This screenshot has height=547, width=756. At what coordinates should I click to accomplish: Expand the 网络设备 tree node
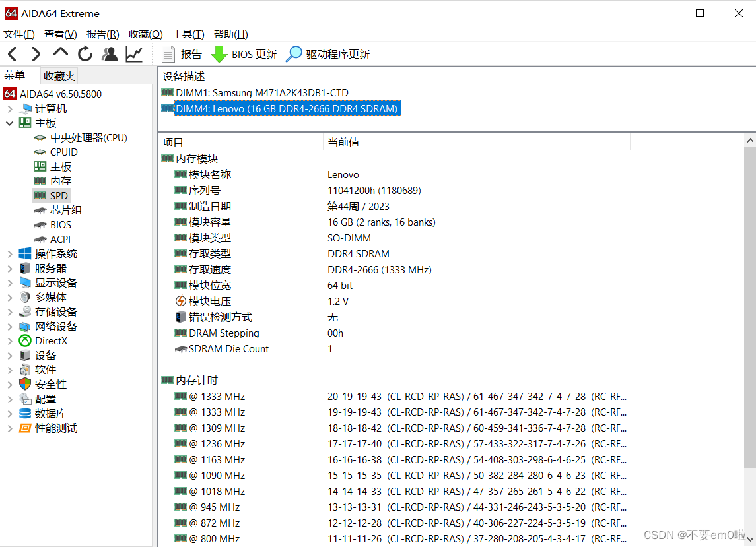click(10, 326)
